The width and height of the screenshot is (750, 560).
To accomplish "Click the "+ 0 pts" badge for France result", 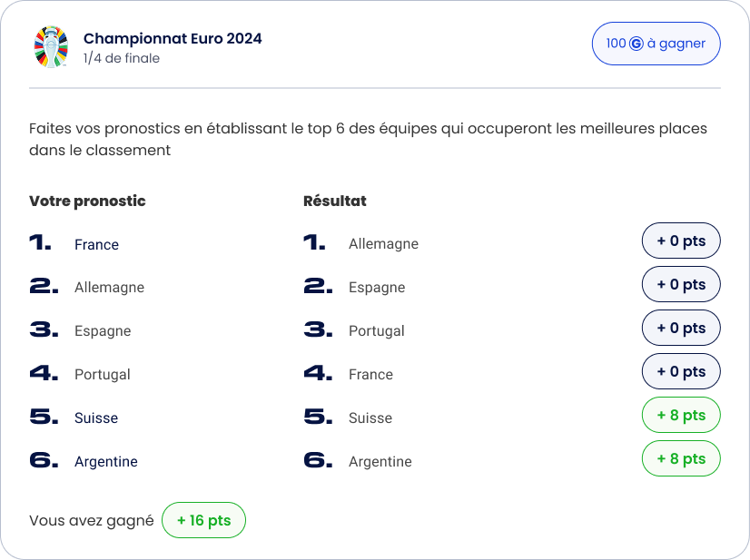I will (681, 372).
